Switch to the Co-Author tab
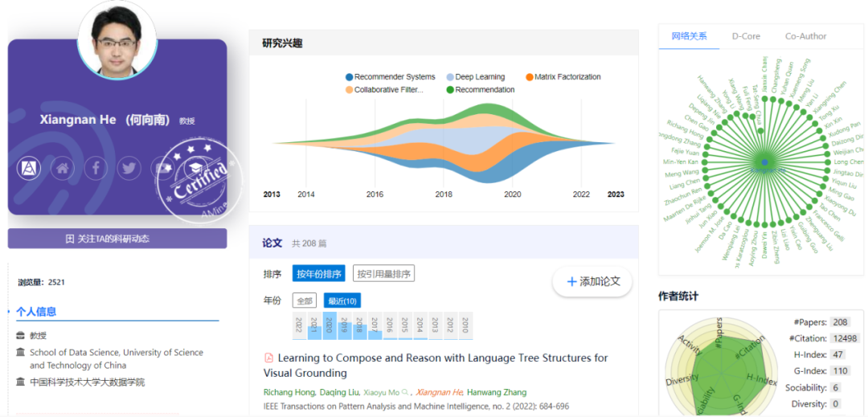The height and width of the screenshot is (417, 868). tap(805, 36)
